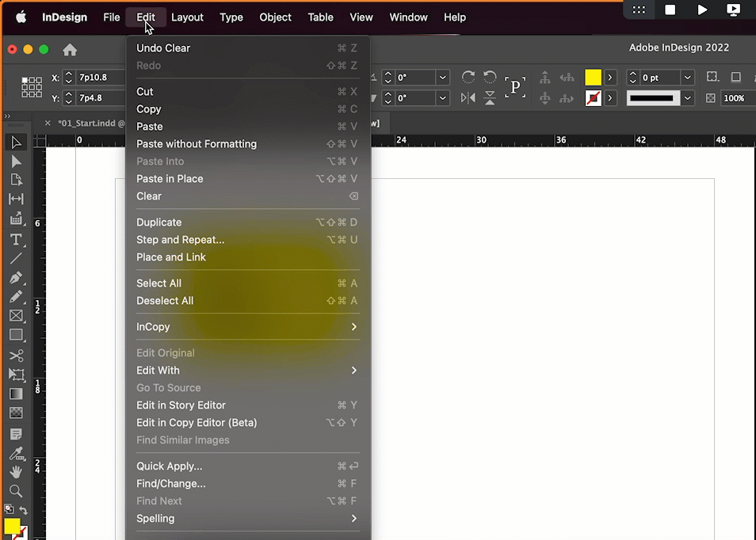Screen dimensions: 756x540
Task: Select the Selection tool arrow
Action: [x=15, y=142]
